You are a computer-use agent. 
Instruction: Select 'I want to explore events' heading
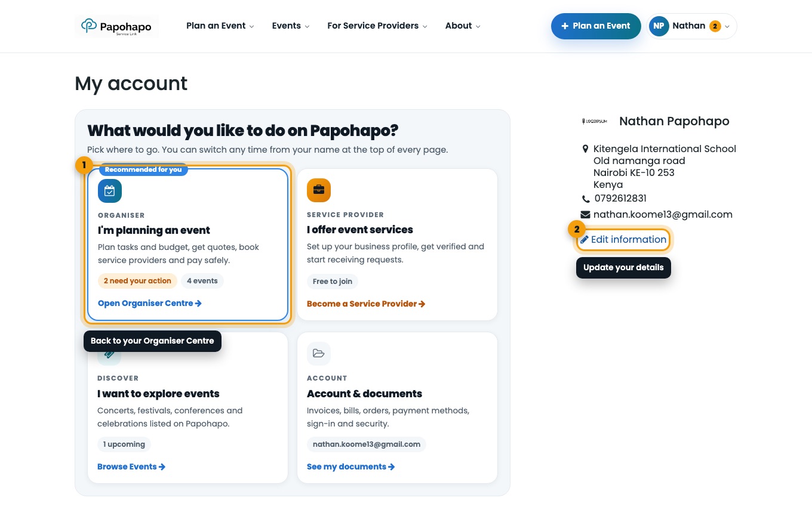click(158, 394)
